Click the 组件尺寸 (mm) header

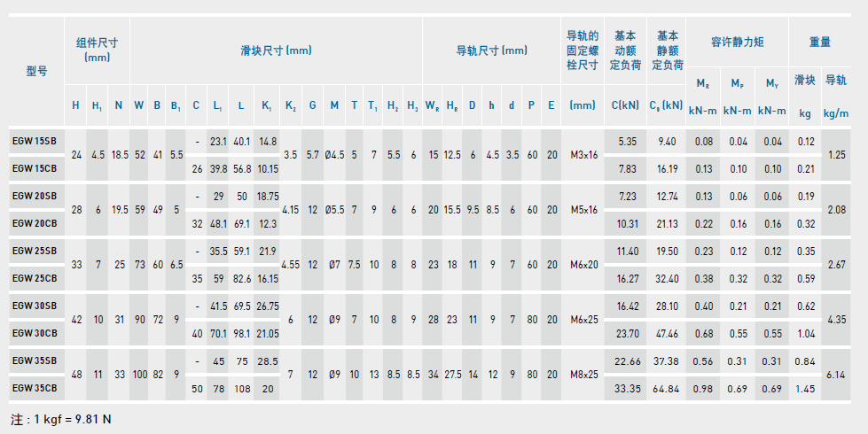pyautogui.click(x=97, y=50)
